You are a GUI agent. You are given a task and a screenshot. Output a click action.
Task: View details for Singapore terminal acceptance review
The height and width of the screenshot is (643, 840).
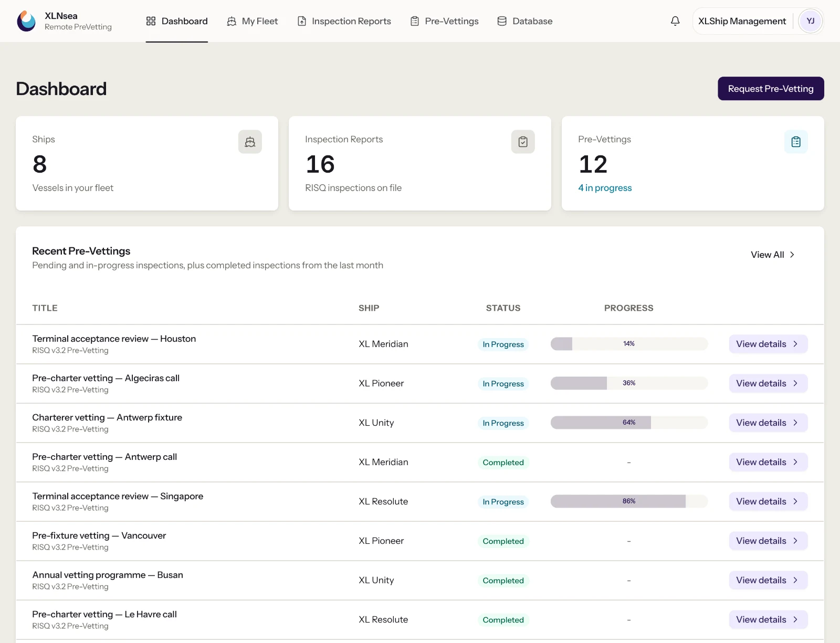[768, 501]
